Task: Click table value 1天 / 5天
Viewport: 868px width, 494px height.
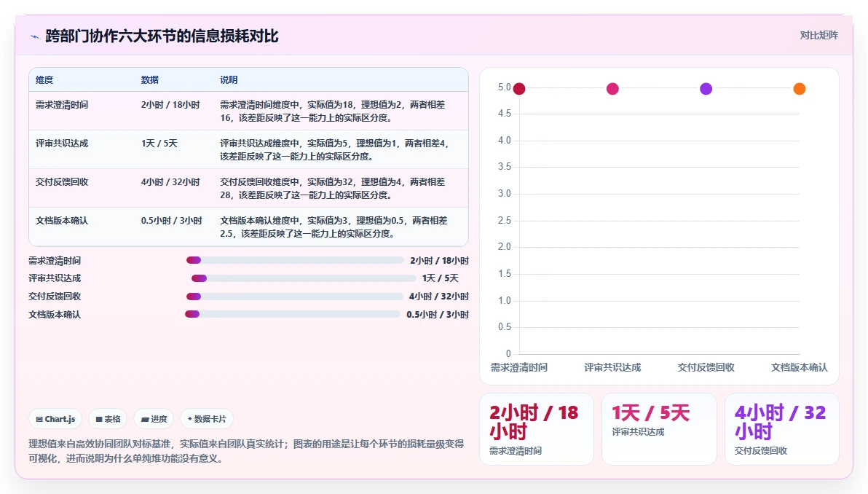Action: (x=159, y=144)
